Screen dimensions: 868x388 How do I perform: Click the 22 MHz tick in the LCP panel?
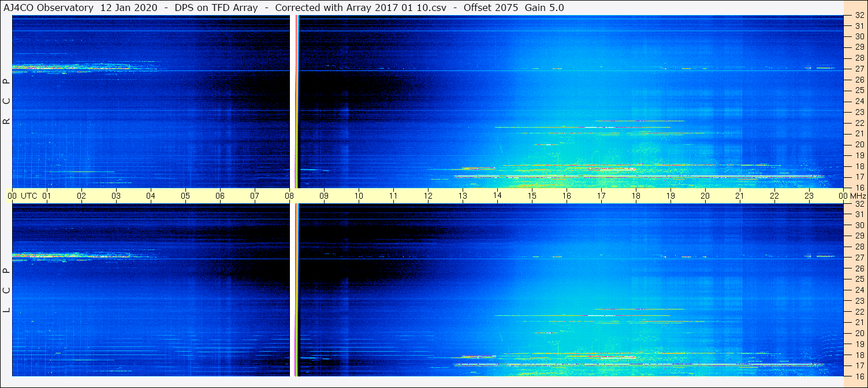coord(859,311)
